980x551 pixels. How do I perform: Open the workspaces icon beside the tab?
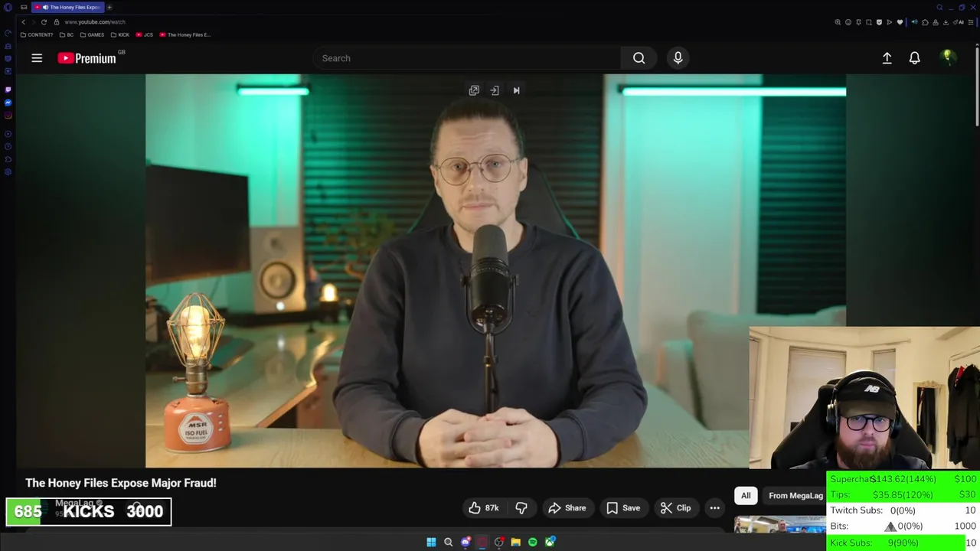point(24,7)
